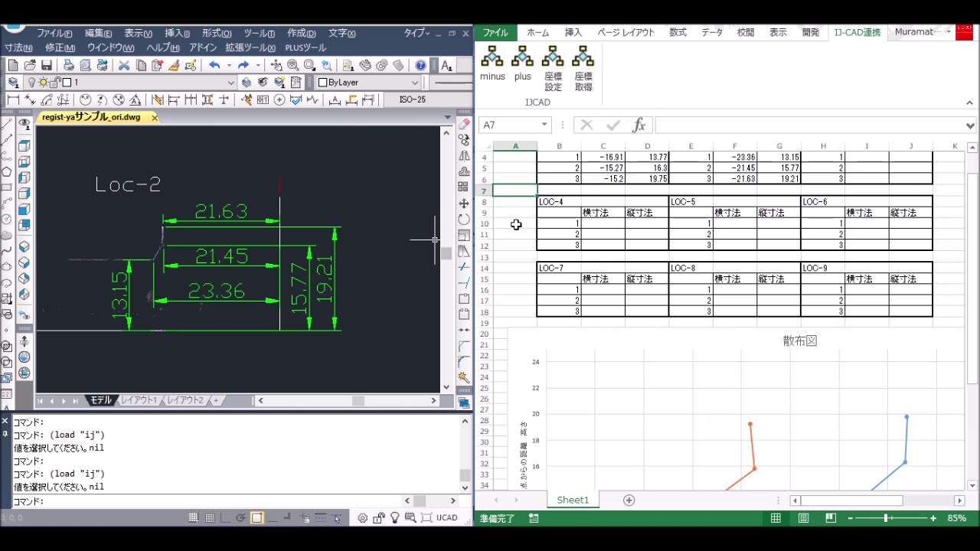Toggle ortho mode in IJCAD status bar
This screenshot has height=551, width=980.
pyautogui.click(x=226, y=518)
